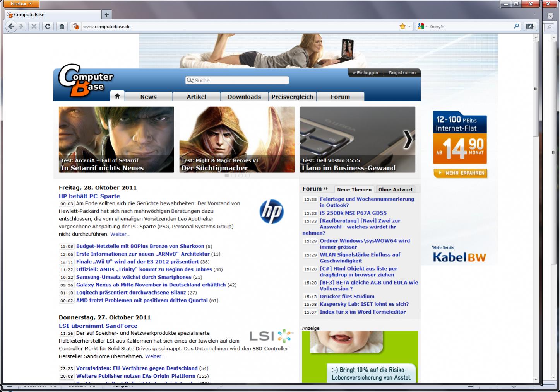Open the Dell Vostro 3555 teaser
560x392 pixels.
[x=358, y=140]
